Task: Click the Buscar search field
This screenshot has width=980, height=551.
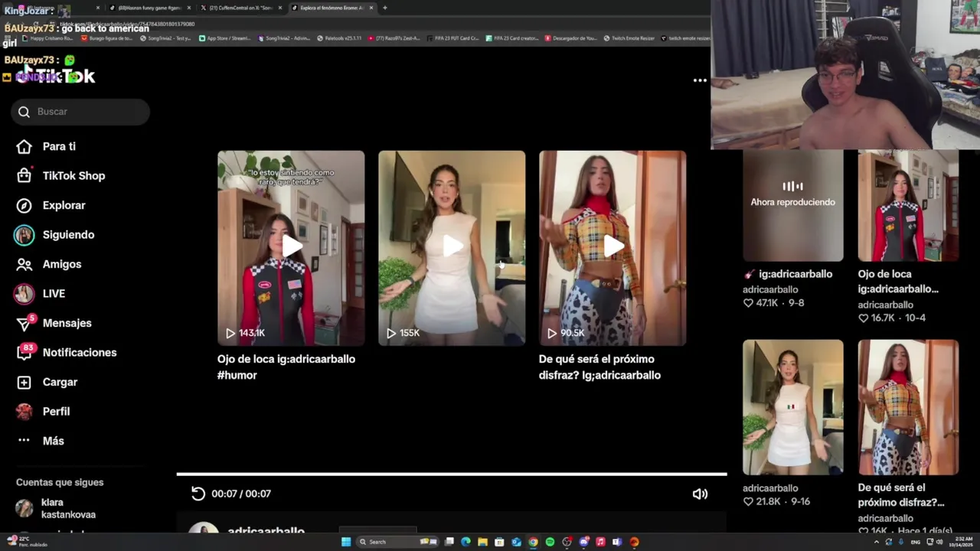Action: [80, 112]
